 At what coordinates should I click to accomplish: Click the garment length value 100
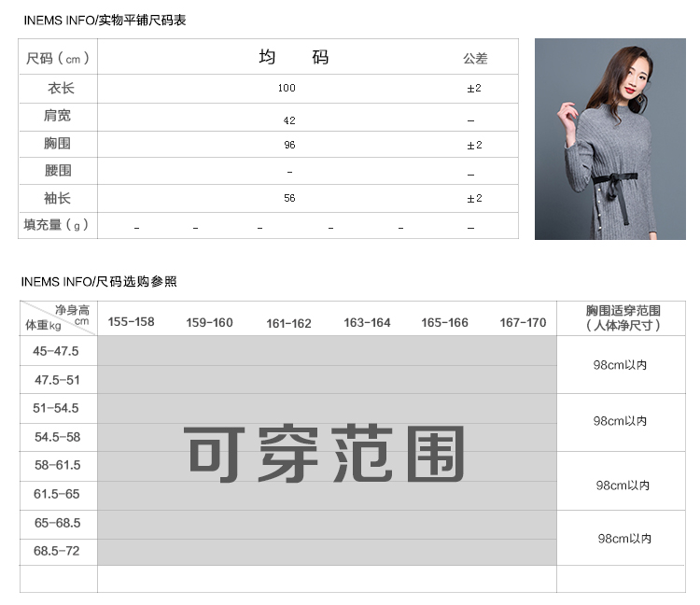click(287, 89)
